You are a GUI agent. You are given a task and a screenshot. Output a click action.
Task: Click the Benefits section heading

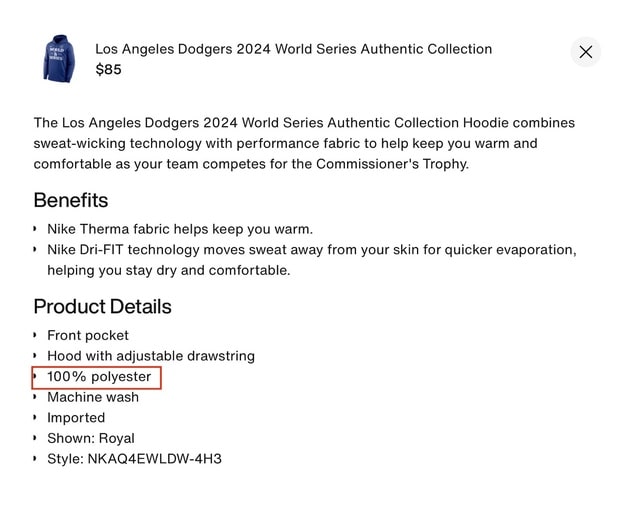[71, 200]
